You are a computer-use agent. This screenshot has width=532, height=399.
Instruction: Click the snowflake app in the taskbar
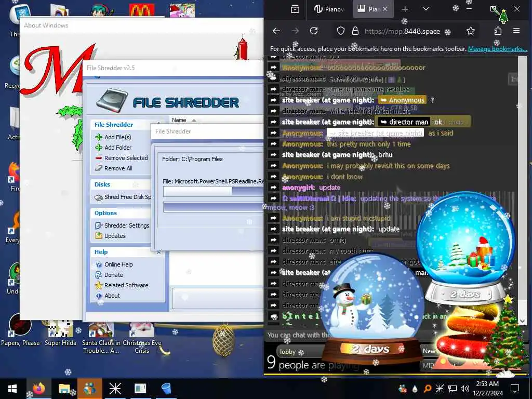pyautogui.click(x=115, y=389)
